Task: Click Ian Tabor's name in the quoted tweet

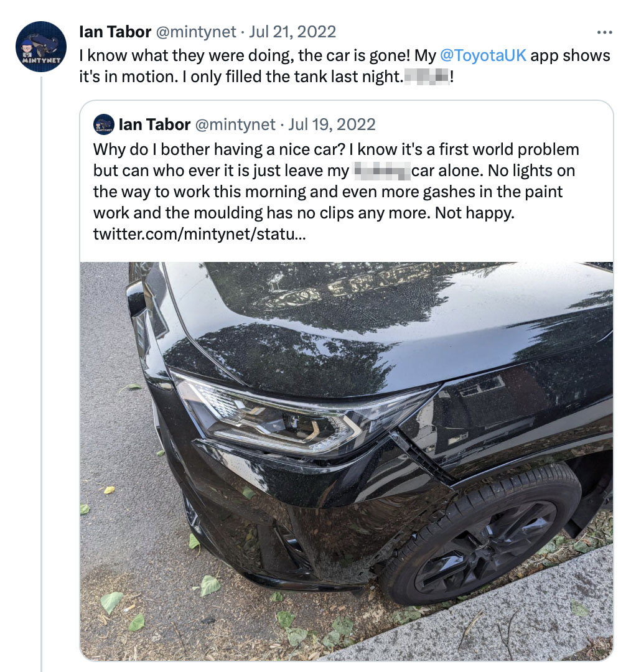Action: click(x=154, y=124)
